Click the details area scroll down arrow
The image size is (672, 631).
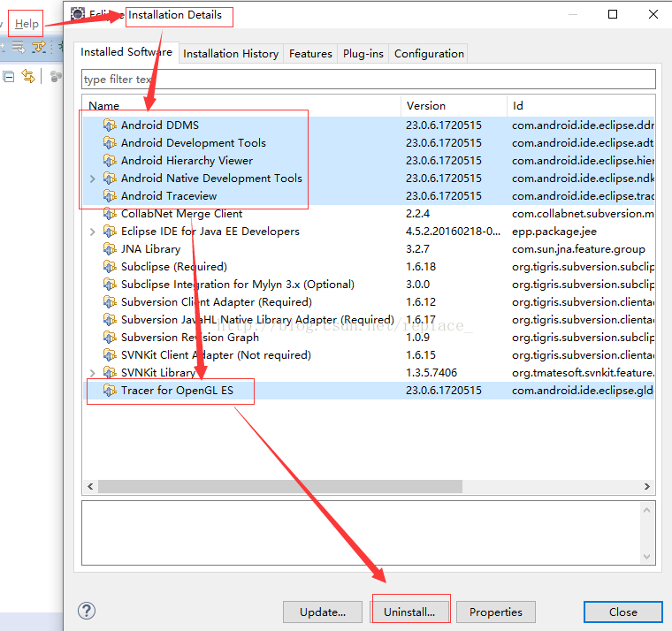(646, 557)
